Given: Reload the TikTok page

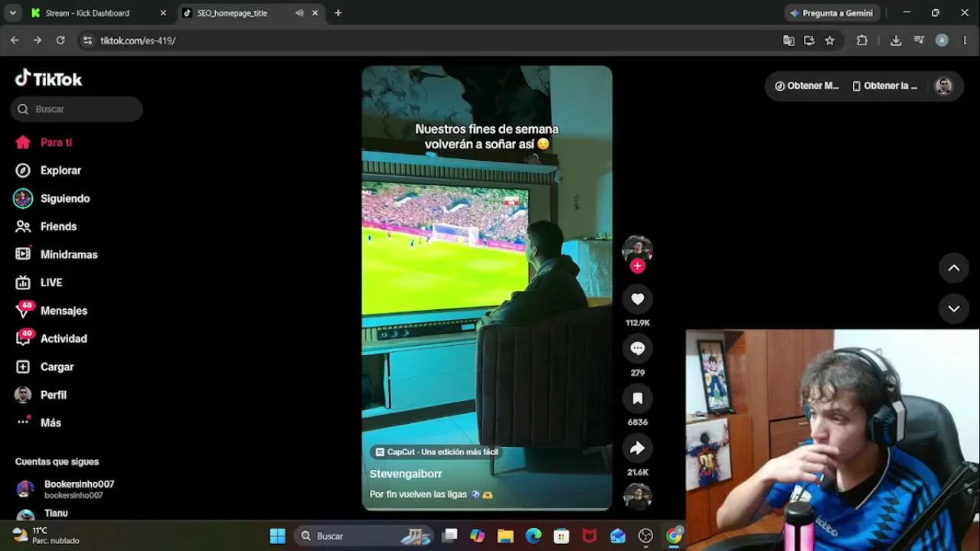Looking at the screenshot, I should (x=60, y=41).
